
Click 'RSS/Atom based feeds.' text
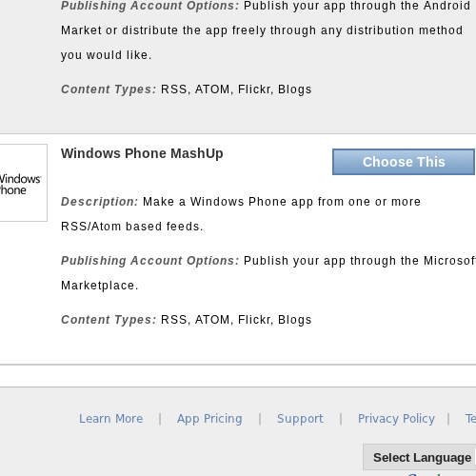point(132,227)
